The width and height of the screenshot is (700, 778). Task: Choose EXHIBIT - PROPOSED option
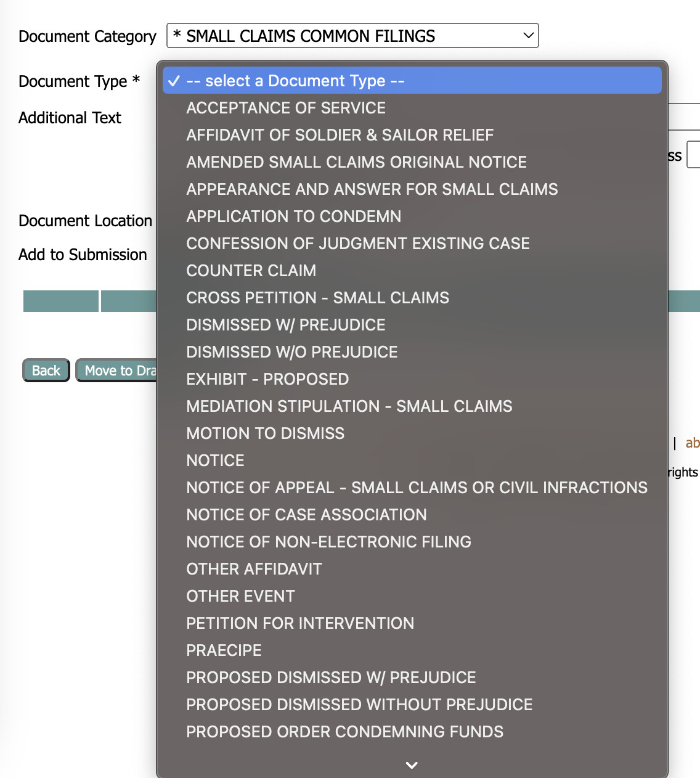[268, 379]
